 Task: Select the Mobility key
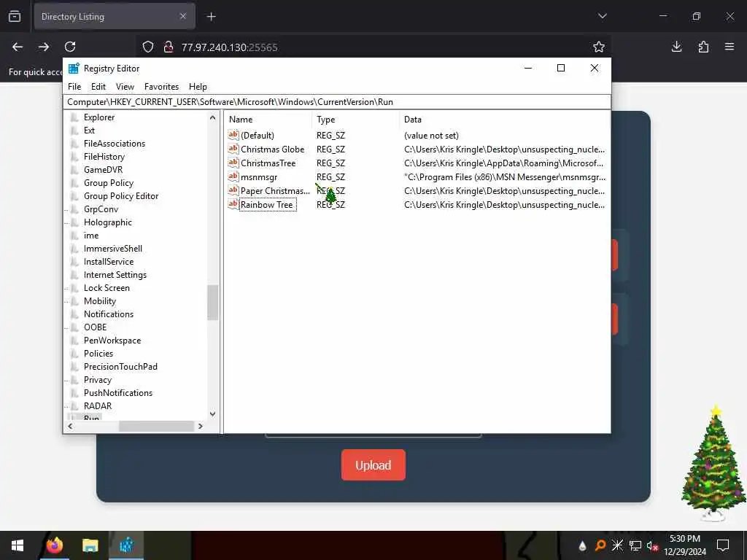pos(99,301)
